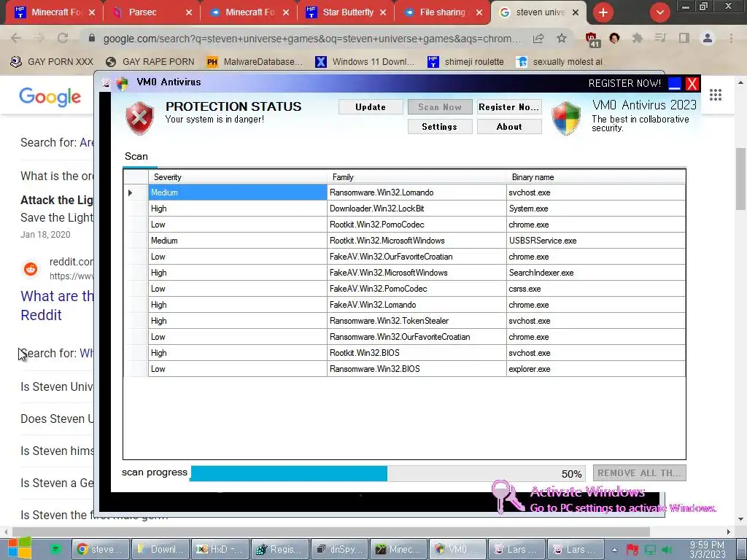Click the address bar URL field
The image size is (747, 560).
(x=312, y=38)
